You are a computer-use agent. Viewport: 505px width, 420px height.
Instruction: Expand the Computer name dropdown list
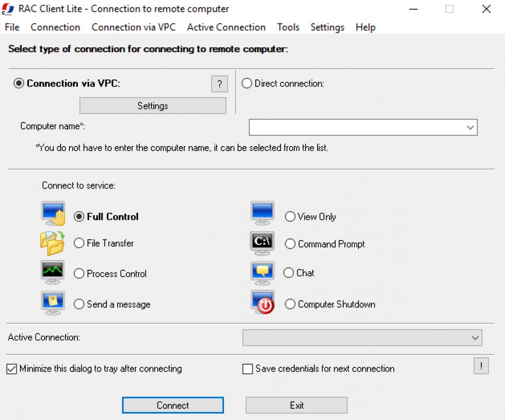(x=471, y=128)
